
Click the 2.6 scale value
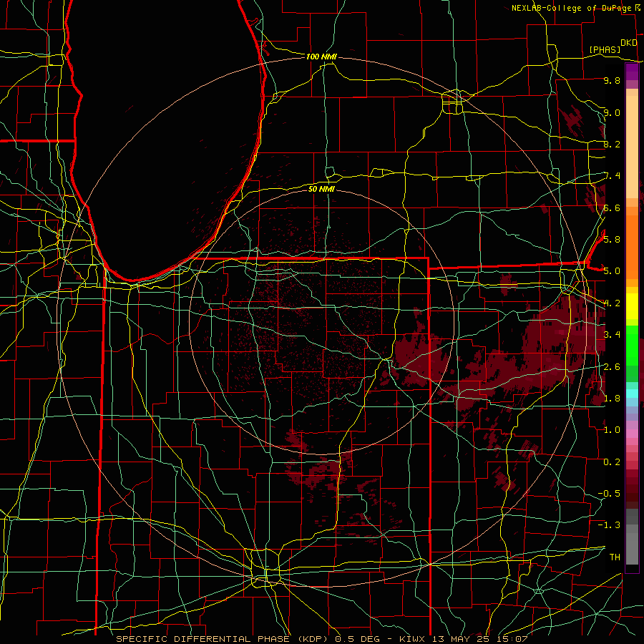[612, 366]
